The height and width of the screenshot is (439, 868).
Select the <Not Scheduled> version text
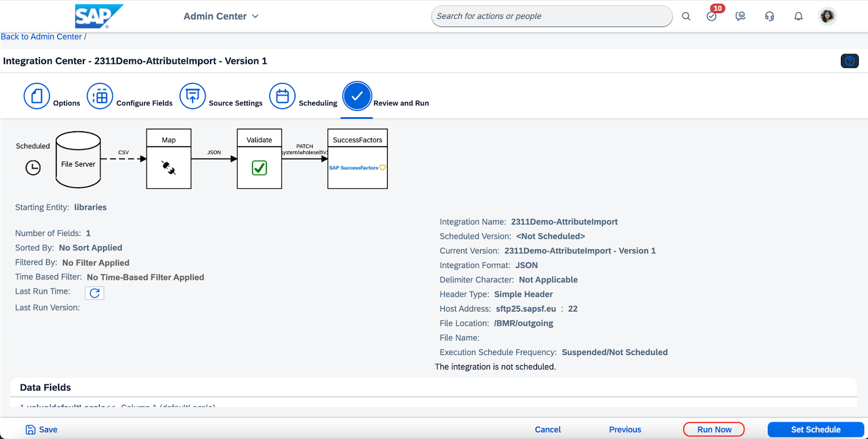tap(551, 236)
